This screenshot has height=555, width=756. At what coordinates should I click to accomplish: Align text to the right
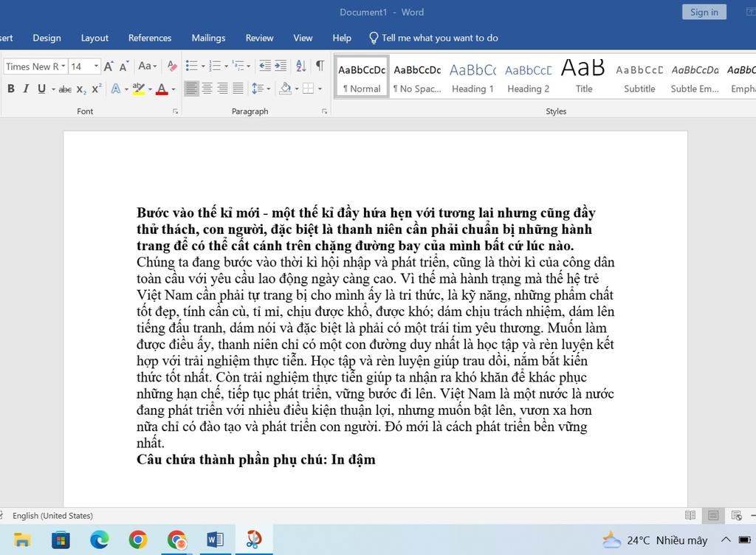[222, 89]
